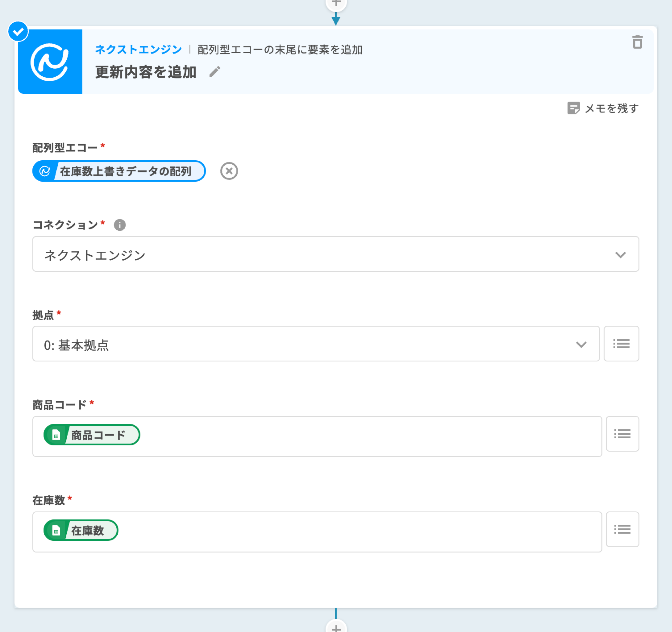This screenshot has width=672, height=632.
Task: Remove the 在庫数上書きデータの配列 selection with X
Action: tap(229, 171)
